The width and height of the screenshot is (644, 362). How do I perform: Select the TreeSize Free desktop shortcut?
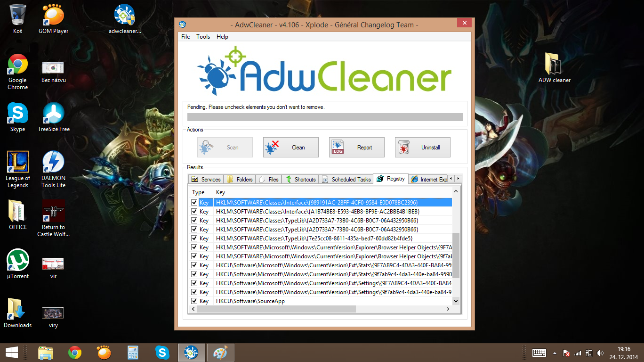(x=54, y=117)
